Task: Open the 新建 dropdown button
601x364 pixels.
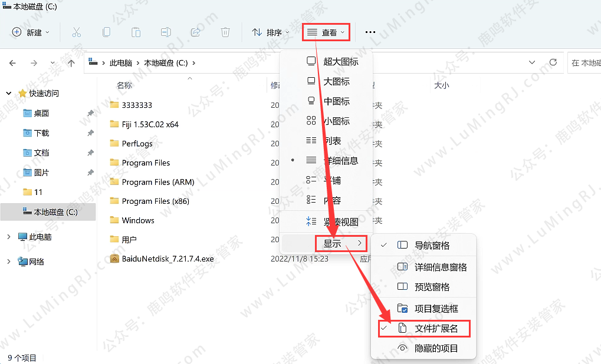Action: 31,32
